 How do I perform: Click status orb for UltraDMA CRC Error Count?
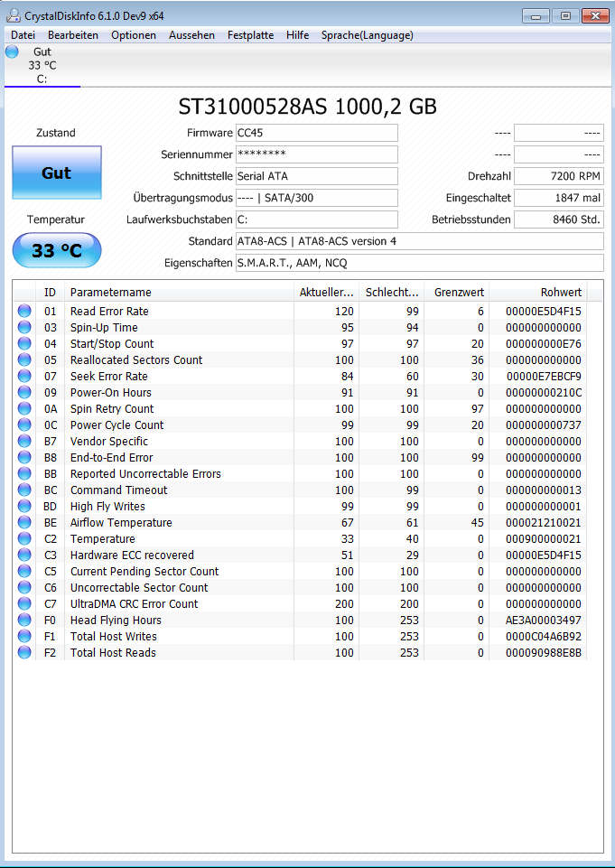pos(24,603)
